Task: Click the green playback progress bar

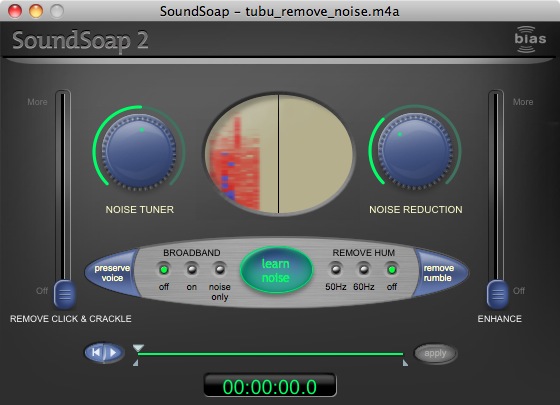Action: 270,354
